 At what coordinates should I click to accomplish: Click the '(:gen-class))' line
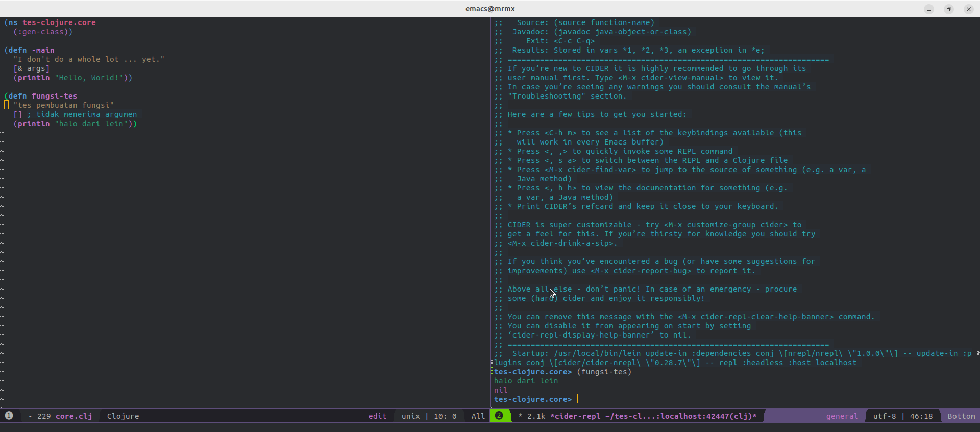(43, 32)
